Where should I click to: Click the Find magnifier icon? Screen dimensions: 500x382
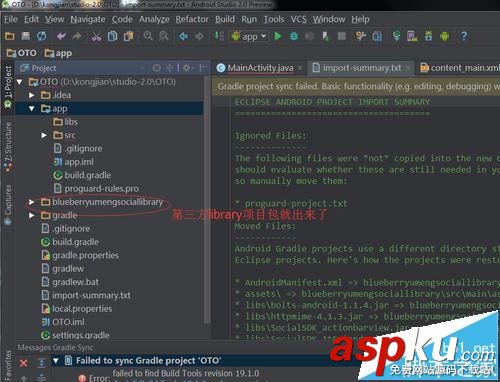[148, 36]
